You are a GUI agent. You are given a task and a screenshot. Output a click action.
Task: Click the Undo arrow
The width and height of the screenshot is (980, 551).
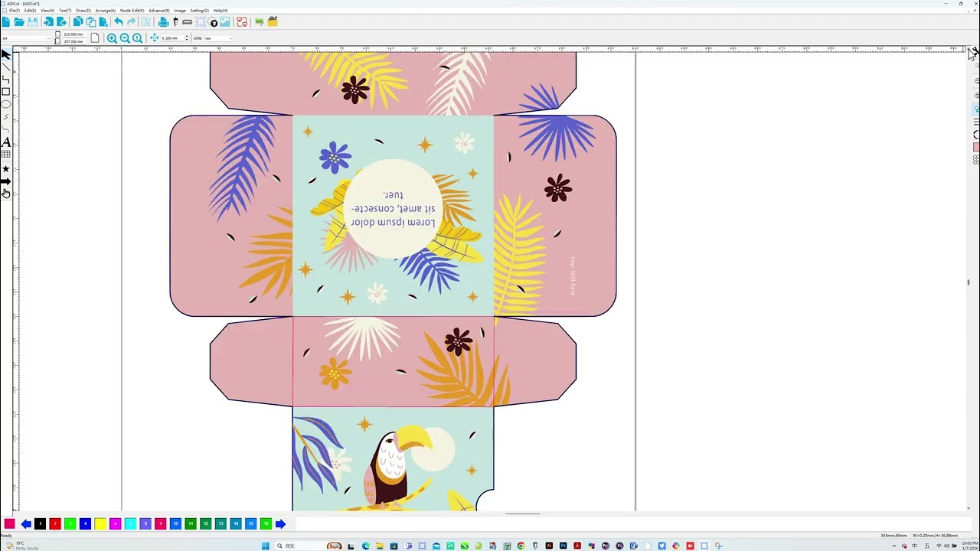(x=119, y=21)
